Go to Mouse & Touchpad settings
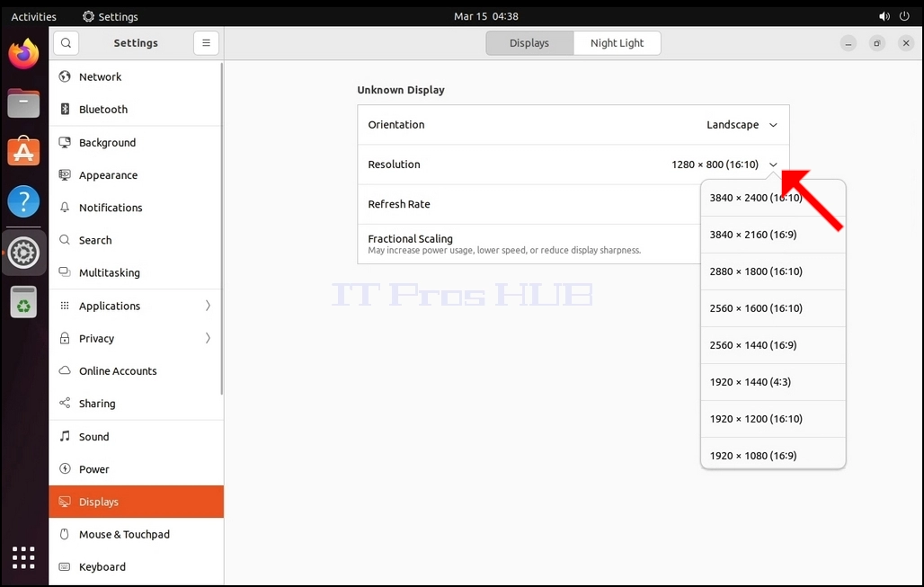 point(136,534)
